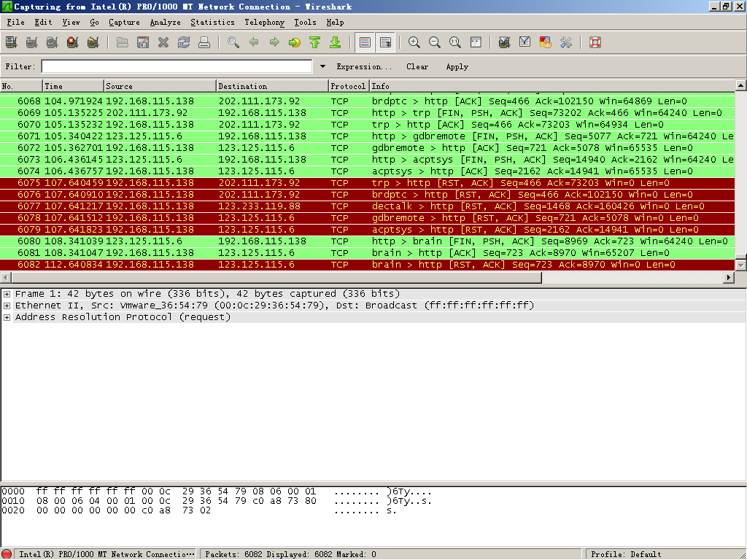Open preferences wrench icon

566,42
